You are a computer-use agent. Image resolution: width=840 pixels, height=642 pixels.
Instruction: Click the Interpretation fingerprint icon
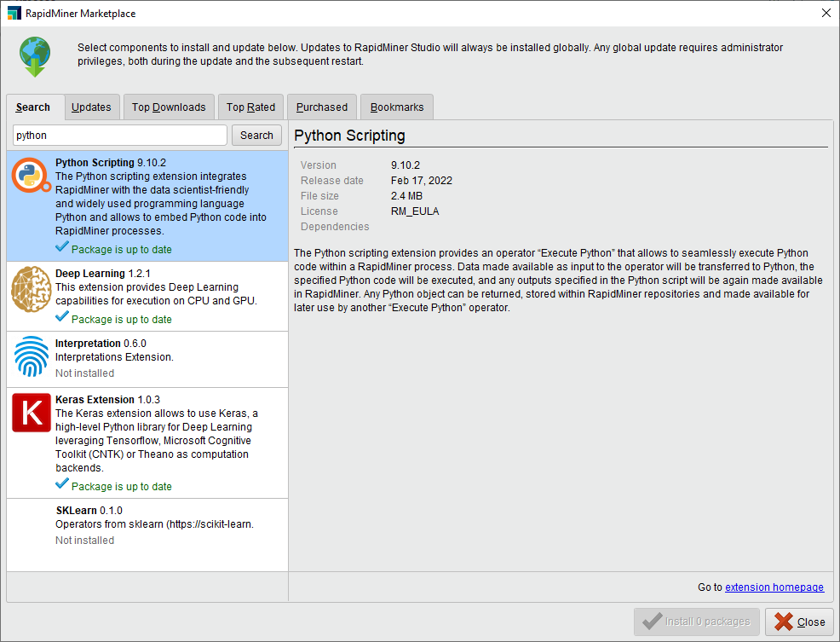[31, 356]
